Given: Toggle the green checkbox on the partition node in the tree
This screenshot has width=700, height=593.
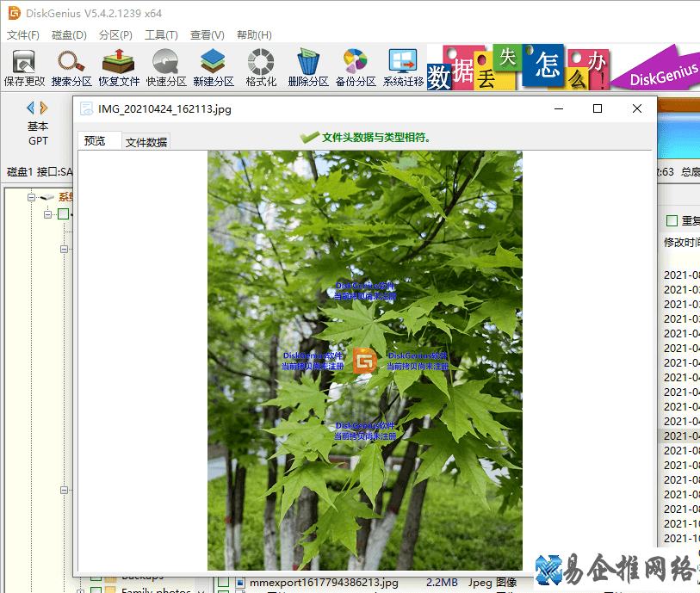Looking at the screenshot, I should [x=64, y=213].
